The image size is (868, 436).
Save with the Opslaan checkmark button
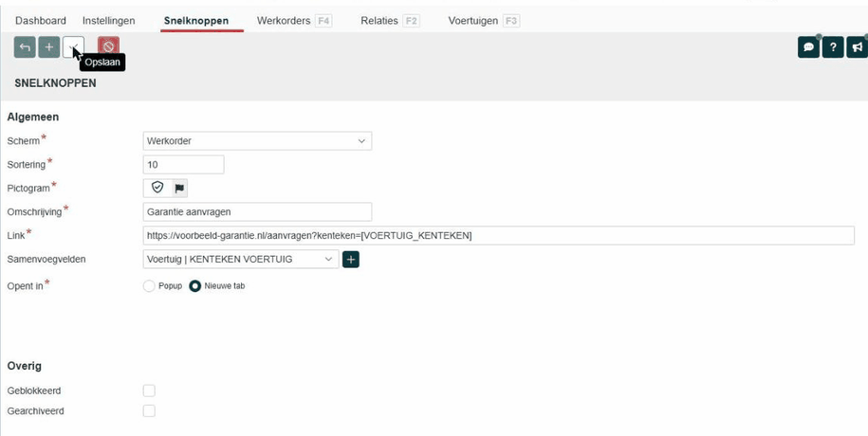pyautogui.click(x=74, y=47)
